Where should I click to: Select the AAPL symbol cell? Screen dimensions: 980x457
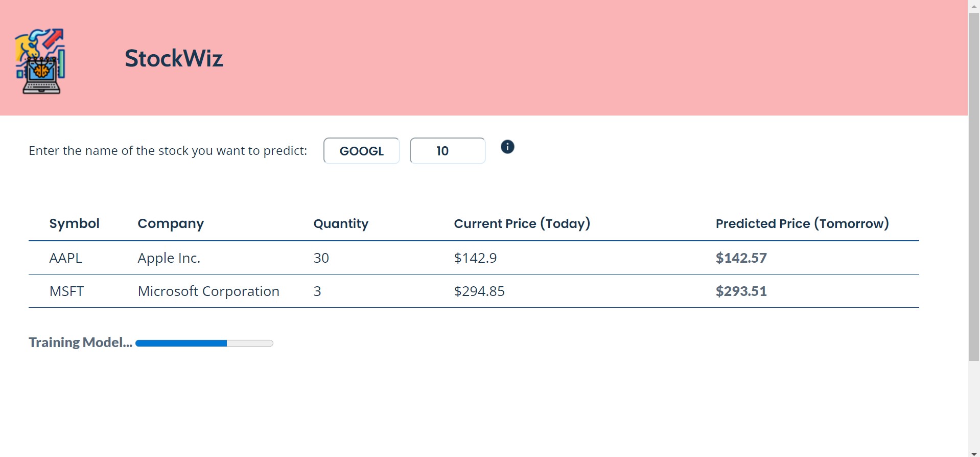(65, 258)
